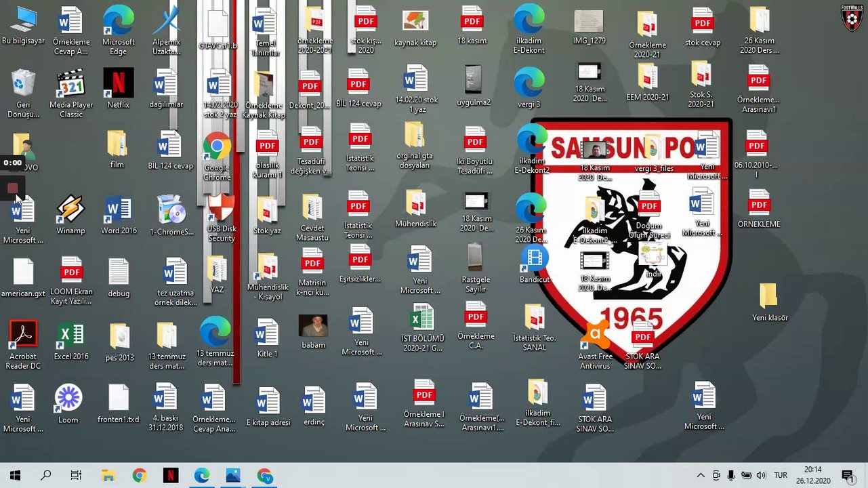
Task: Open the EEM 2020-21 folder
Action: [647, 83]
